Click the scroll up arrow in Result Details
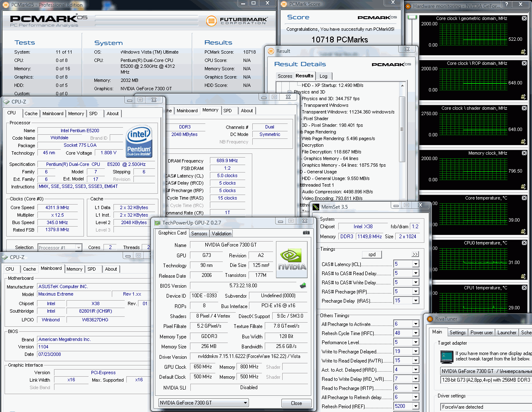Viewport: 532px width, 412px height. (x=402, y=85)
